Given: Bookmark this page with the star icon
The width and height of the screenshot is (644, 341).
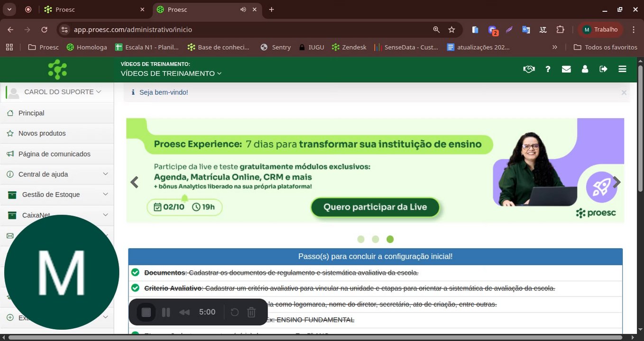Looking at the screenshot, I should point(451,29).
